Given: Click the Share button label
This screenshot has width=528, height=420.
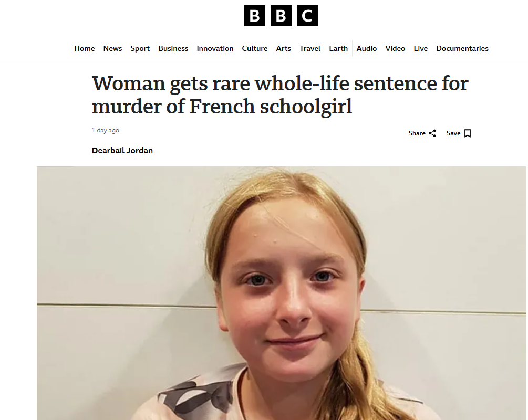Looking at the screenshot, I should coord(417,133).
